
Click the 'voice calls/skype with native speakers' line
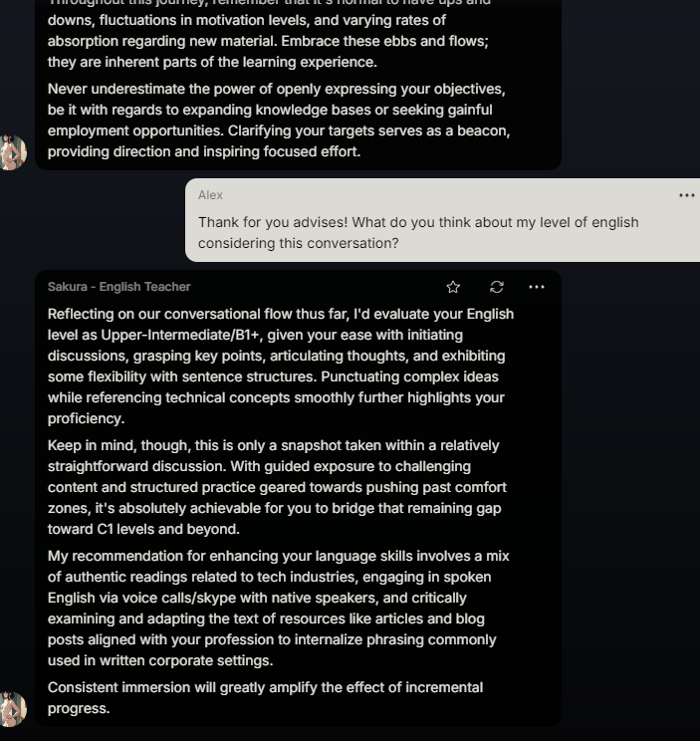pos(257,598)
